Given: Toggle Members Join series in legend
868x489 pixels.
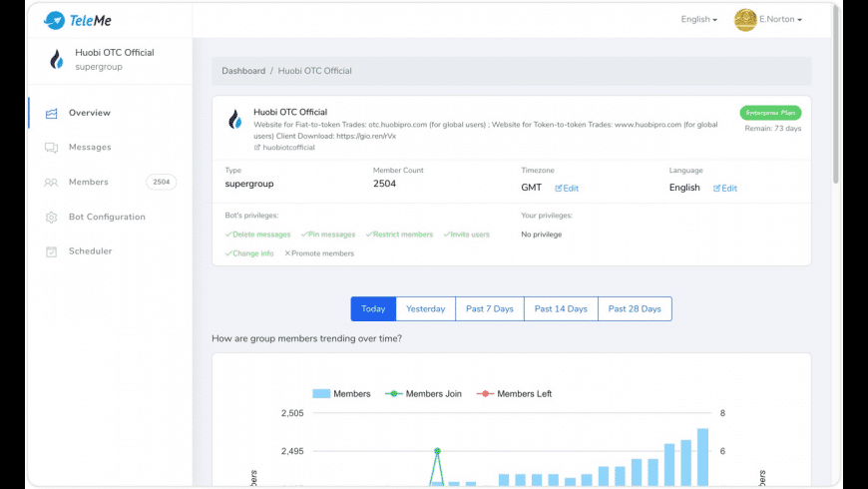Looking at the screenshot, I should [425, 393].
